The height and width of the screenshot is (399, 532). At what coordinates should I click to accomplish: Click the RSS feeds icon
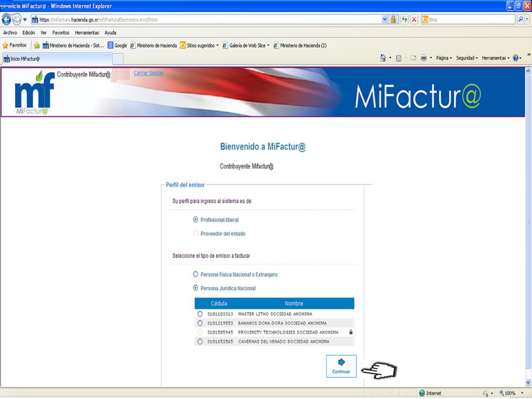coord(398,58)
